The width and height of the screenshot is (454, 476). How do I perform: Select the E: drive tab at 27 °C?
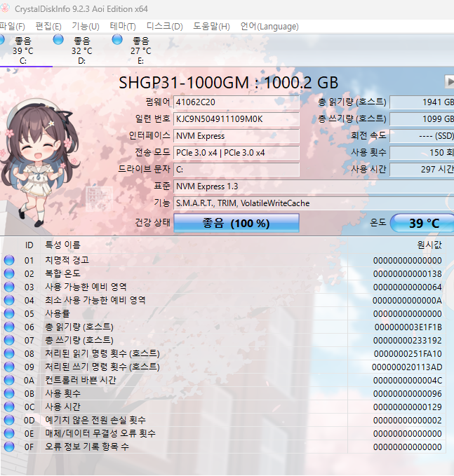141,50
